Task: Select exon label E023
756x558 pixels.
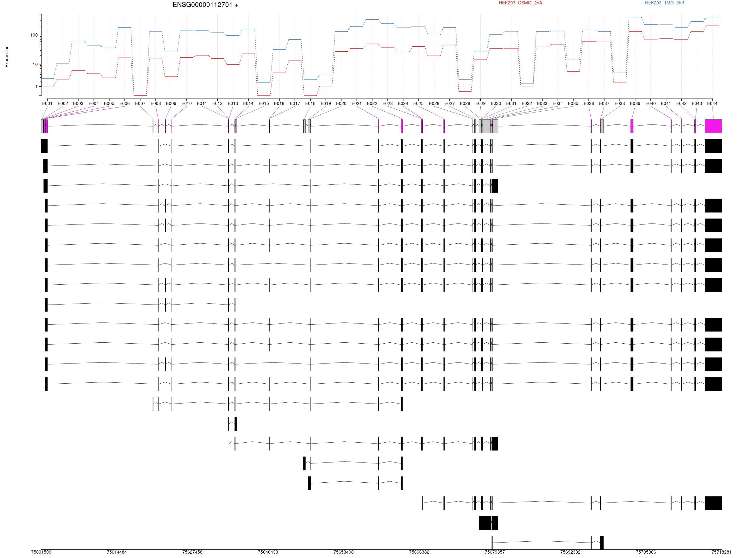Action: coord(387,104)
